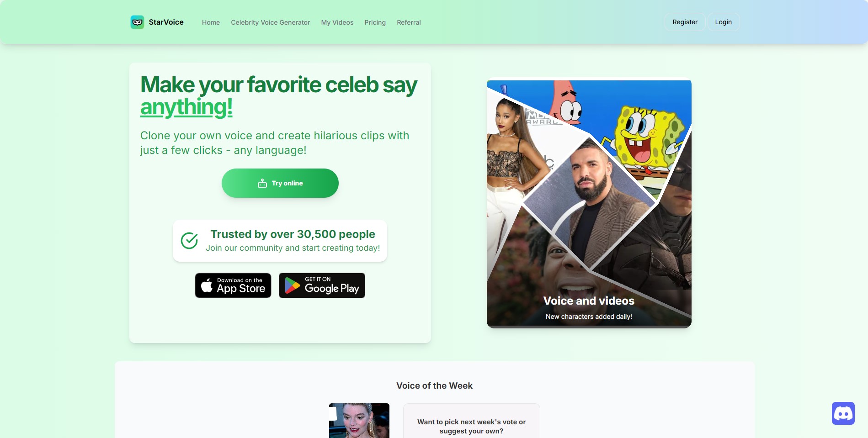Click the Trusted by over 30,500 people card
The height and width of the screenshot is (438, 868).
[280, 241]
